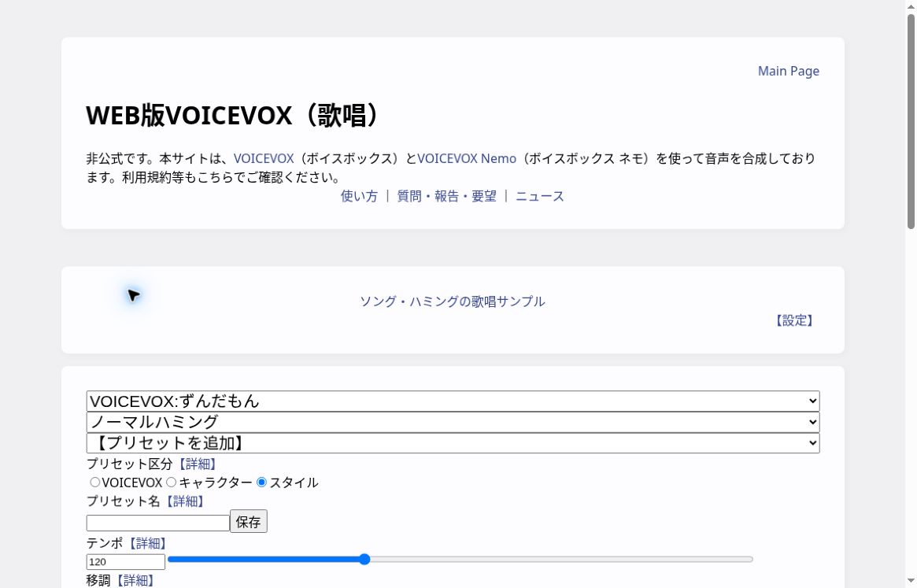Click the tempo number field showing 120

[x=126, y=562]
